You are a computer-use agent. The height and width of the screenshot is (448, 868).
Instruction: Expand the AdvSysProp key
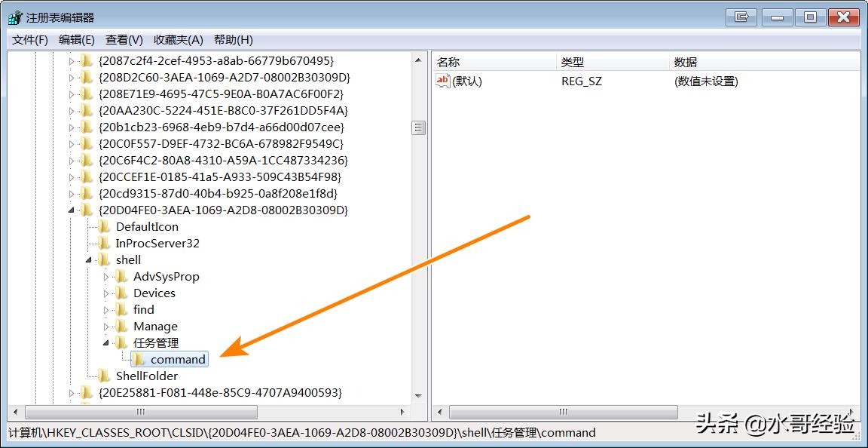(106, 277)
